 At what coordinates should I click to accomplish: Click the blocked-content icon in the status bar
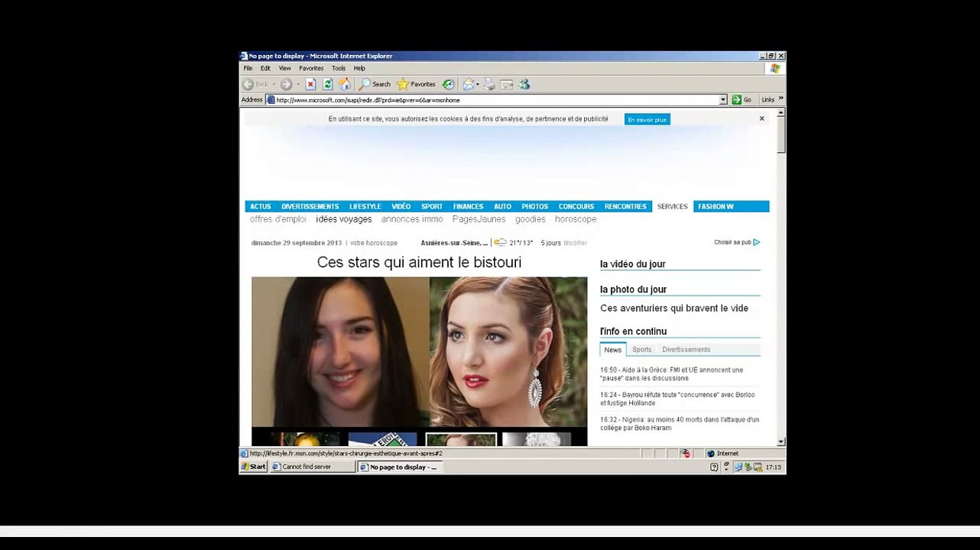point(686,453)
